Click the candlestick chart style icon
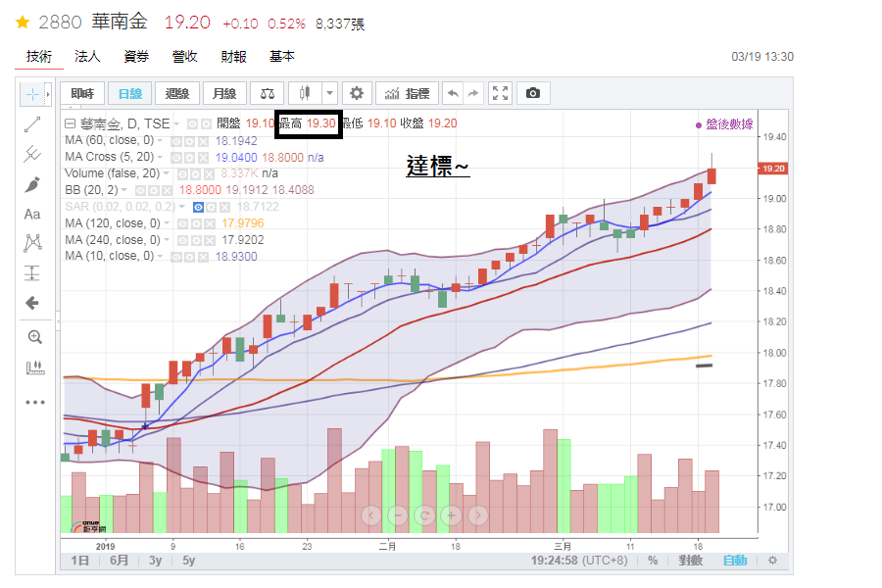The width and height of the screenshot is (882, 588). tap(305, 93)
